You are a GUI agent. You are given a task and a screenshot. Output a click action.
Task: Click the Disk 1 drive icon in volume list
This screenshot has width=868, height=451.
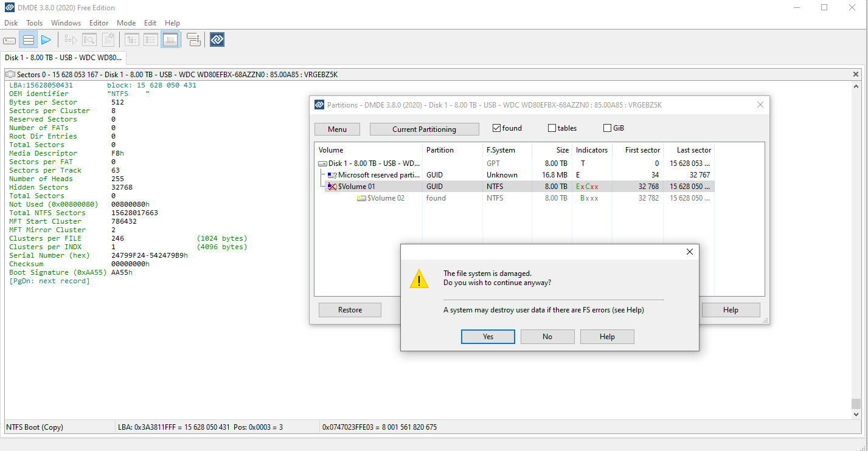tap(323, 164)
